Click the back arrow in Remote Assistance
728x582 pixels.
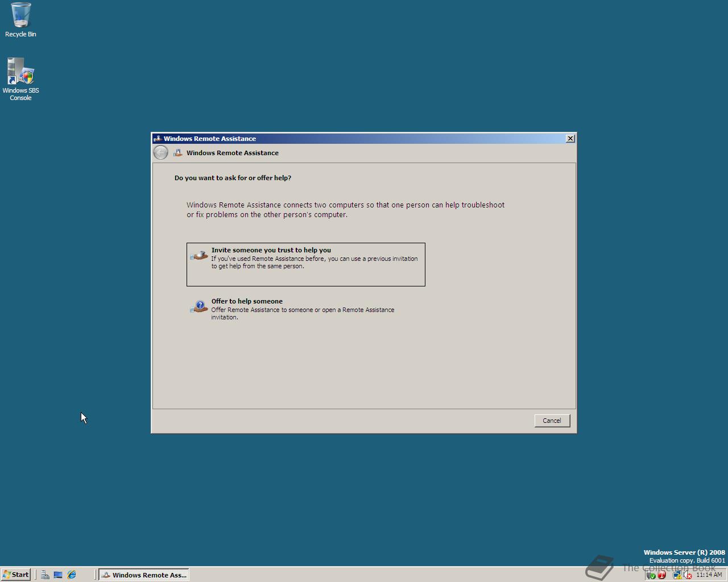[x=161, y=152]
